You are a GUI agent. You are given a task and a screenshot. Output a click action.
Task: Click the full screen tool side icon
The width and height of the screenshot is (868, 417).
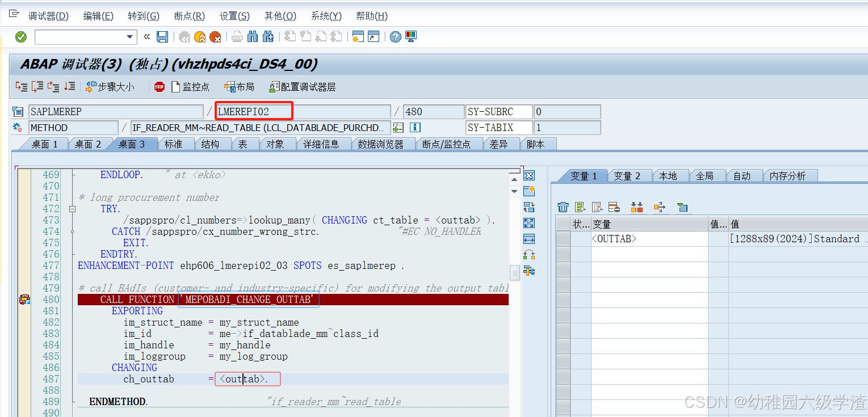[529, 223]
